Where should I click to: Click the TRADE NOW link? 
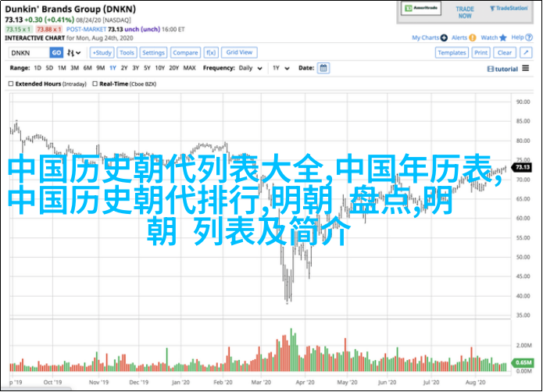(465, 12)
